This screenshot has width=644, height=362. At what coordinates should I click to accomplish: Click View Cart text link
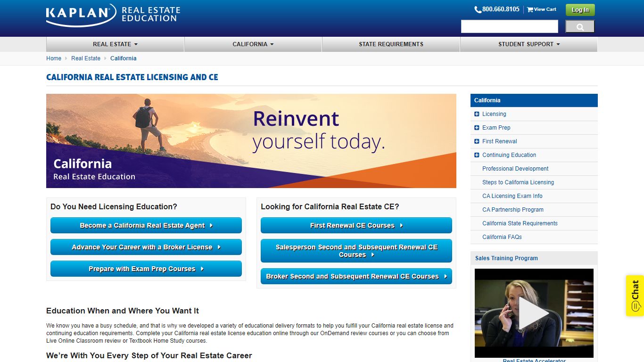[545, 9]
